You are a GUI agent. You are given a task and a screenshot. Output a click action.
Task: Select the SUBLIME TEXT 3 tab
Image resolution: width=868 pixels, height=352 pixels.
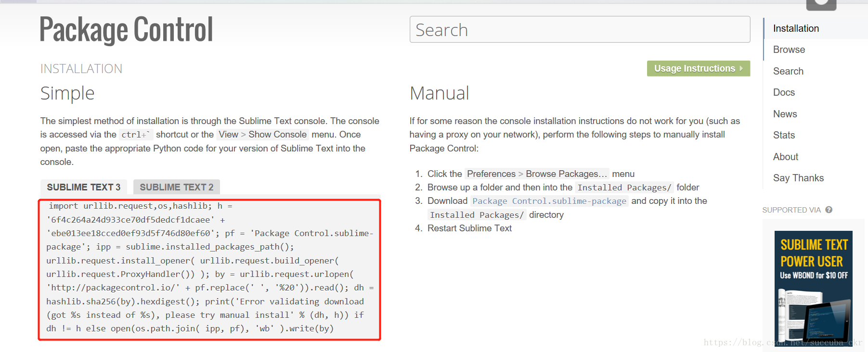tap(83, 187)
